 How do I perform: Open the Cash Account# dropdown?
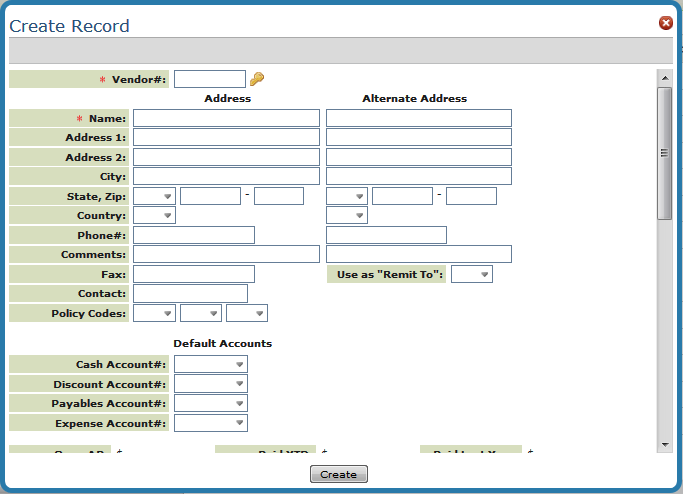[211, 365]
